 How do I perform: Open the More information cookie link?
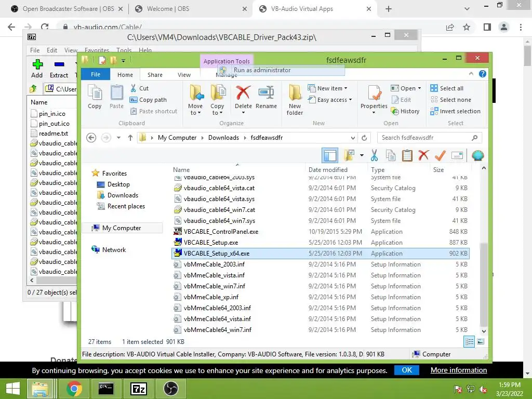[459, 370]
